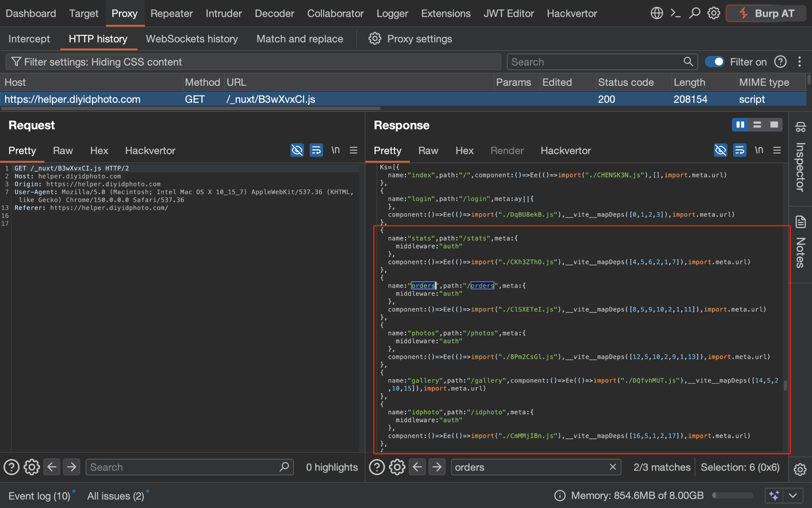Screen dimensions: 812x508
Task: Switch Response view to Raw
Action: (428, 150)
